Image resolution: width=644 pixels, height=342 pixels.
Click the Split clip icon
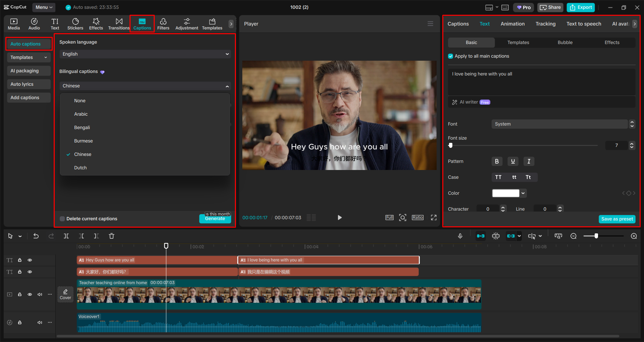coord(66,236)
